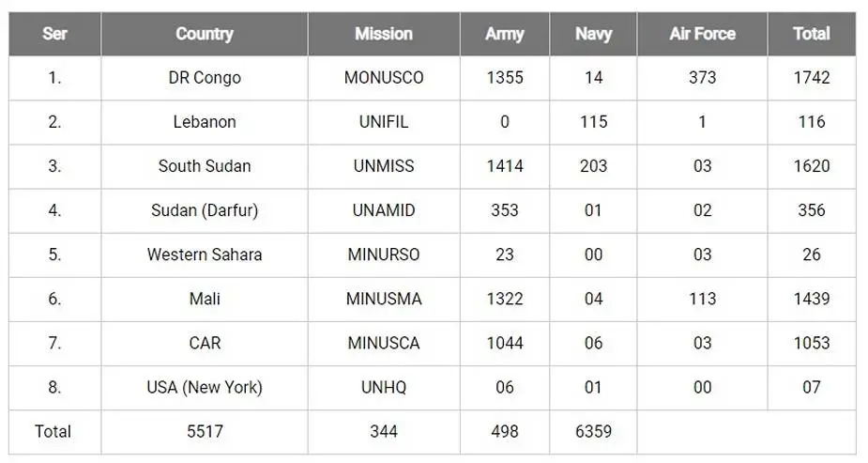The width and height of the screenshot is (868, 463).
Task: Click the MINURSO mission cell
Action: tap(383, 255)
